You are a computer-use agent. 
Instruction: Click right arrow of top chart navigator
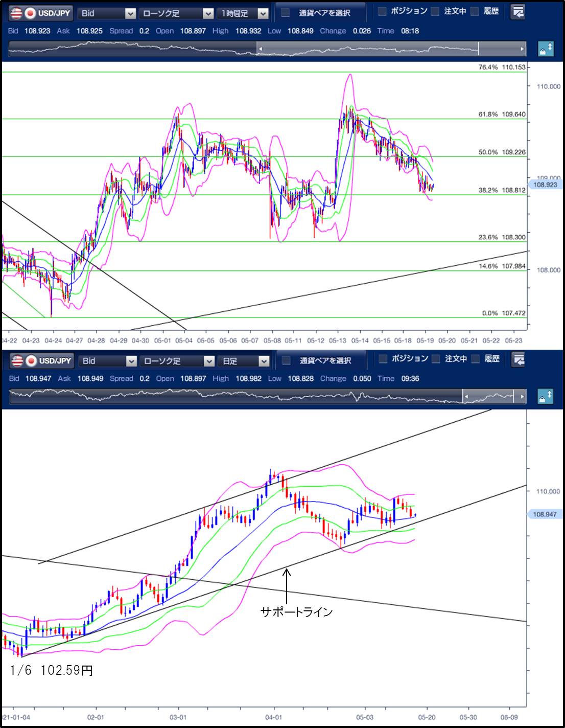[522, 49]
